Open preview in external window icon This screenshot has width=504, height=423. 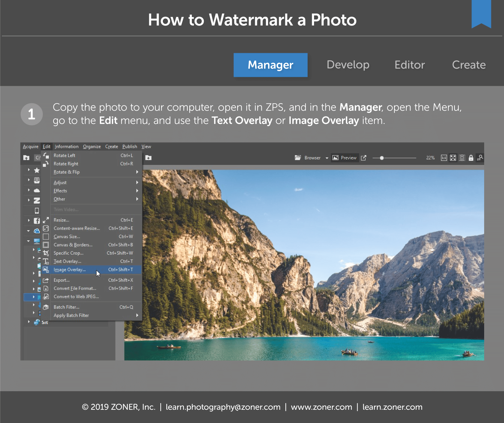pyautogui.click(x=364, y=158)
